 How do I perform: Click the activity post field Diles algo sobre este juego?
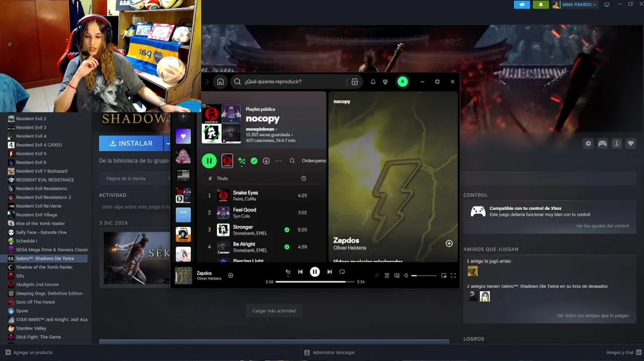click(136, 207)
